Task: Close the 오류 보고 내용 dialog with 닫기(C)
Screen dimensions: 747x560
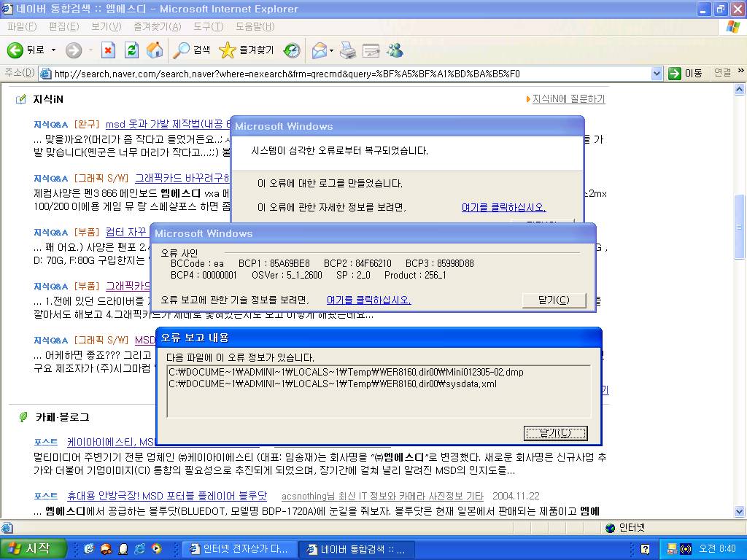Action: (555, 433)
